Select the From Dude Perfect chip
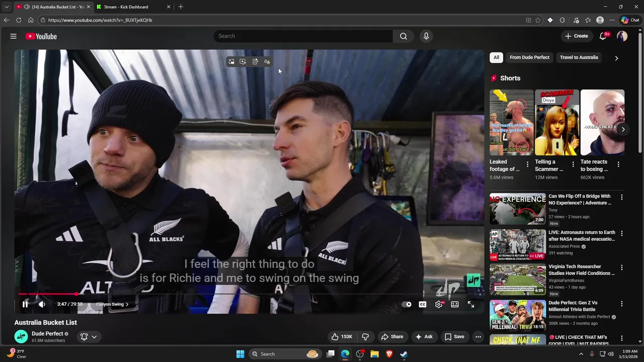Image resolution: width=644 pixels, height=362 pixels. coord(529,57)
